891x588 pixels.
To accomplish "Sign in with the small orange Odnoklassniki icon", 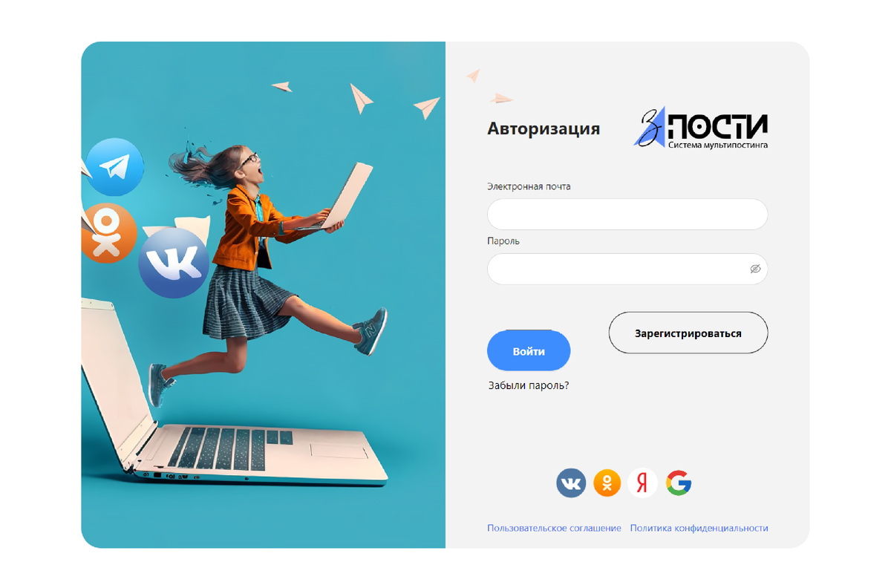I will 607,483.
